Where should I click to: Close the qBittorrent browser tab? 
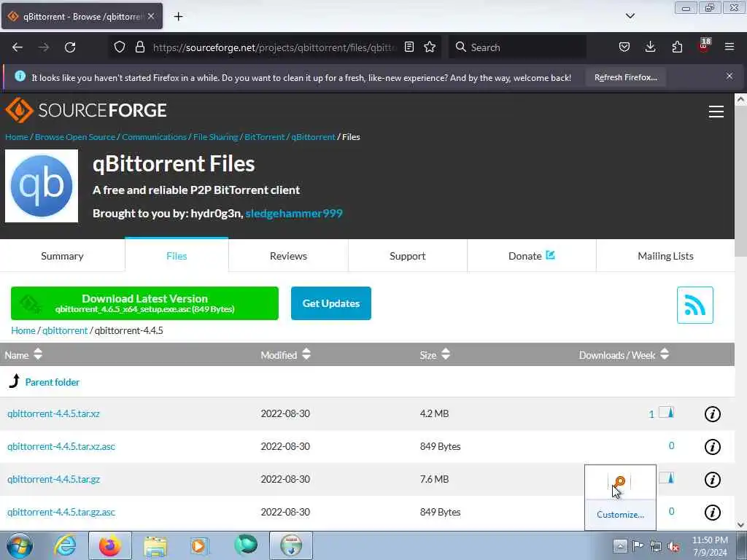point(151,16)
